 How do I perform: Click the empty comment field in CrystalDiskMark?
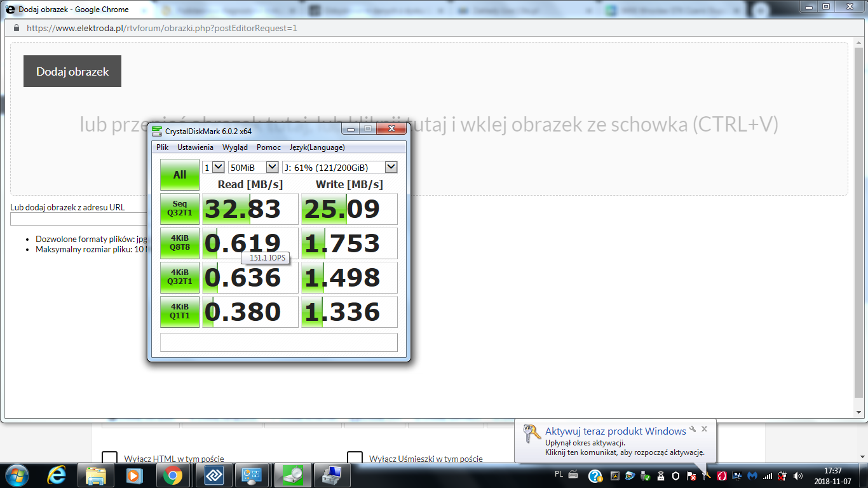pyautogui.click(x=279, y=342)
